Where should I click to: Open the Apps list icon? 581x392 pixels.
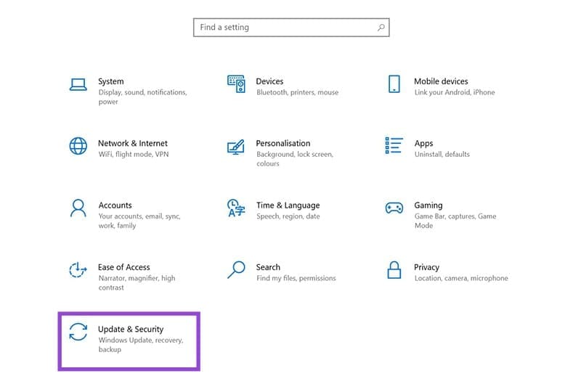coord(394,146)
